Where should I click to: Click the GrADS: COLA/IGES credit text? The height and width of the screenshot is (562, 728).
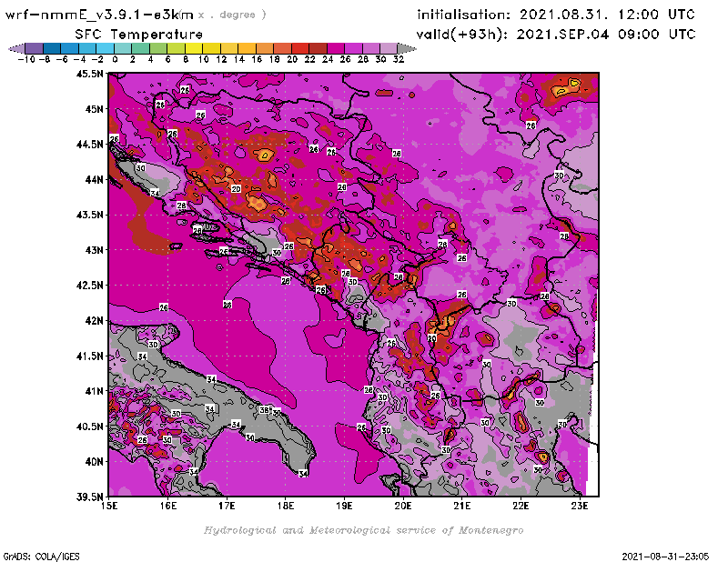(x=41, y=557)
